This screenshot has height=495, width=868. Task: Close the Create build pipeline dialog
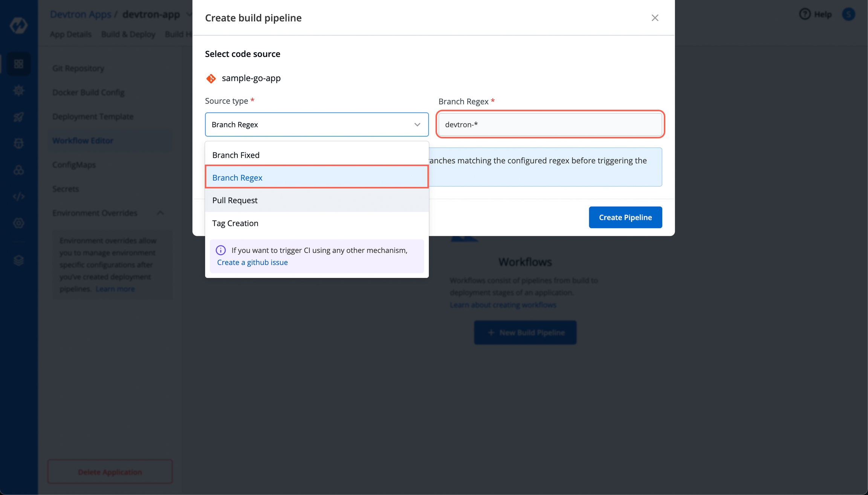[655, 18]
